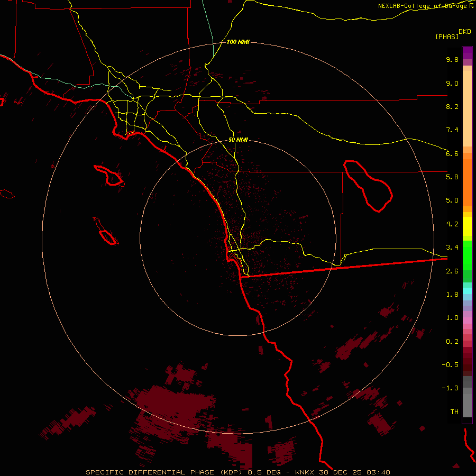Screen dimensions: 476x476
Task: Click the purple top band of the color bar
Action: click(467, 53)
